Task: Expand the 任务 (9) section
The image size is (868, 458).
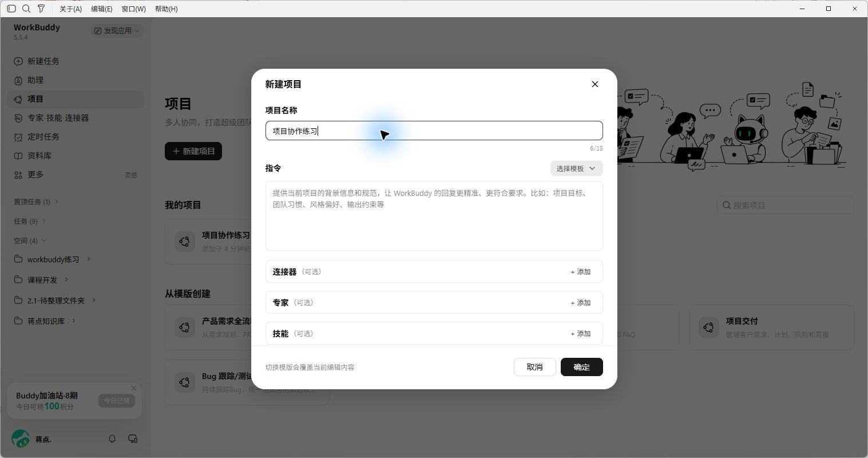Action: (30, 221)
